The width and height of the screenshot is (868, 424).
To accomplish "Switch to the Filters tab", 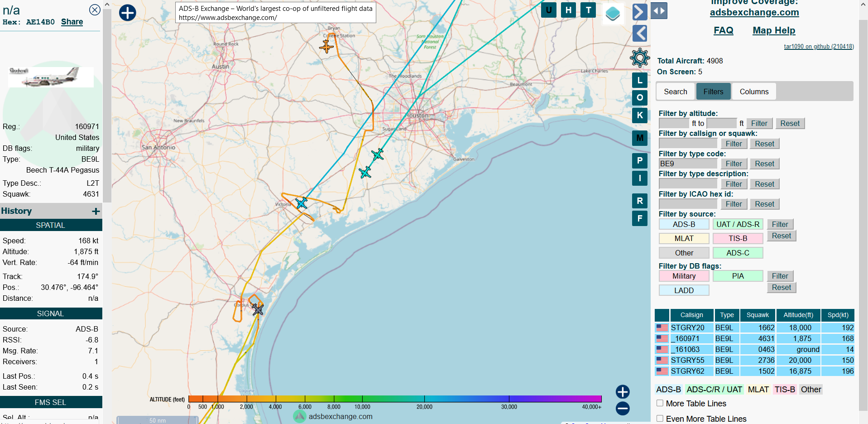I will tap(713, 92).
